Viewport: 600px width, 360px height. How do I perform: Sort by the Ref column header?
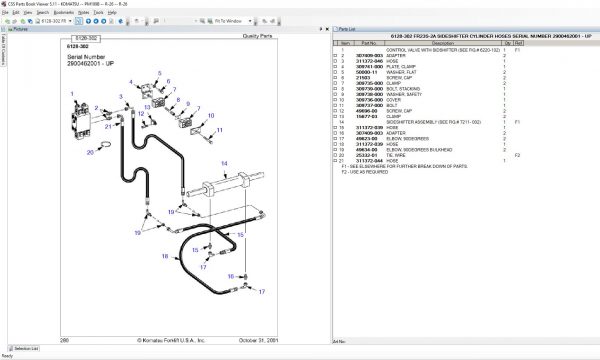coord(518,43)
